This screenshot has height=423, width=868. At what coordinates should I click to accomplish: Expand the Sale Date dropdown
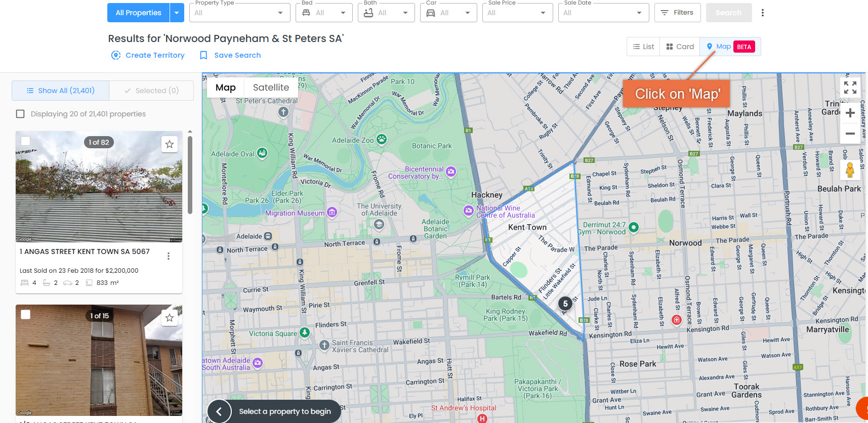pyautogui.click(x=603, y=13)
